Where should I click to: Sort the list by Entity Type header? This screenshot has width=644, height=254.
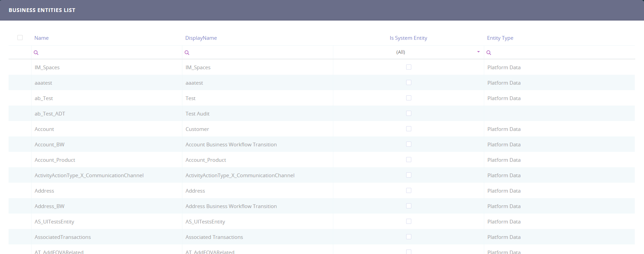(x=500, y=38)
